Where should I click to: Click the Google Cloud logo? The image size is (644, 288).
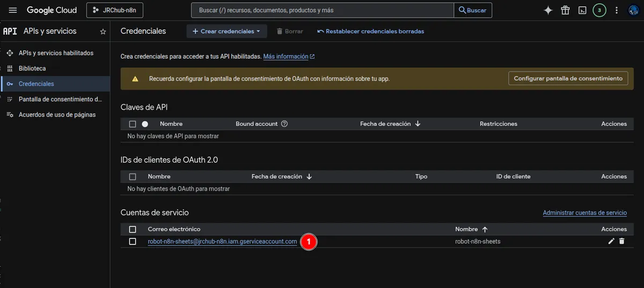pyautogui.click(x=52, y=10)
